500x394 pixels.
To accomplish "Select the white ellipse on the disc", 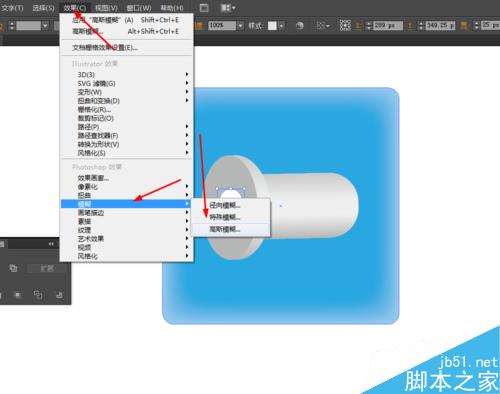I will [x=231, y=195].
